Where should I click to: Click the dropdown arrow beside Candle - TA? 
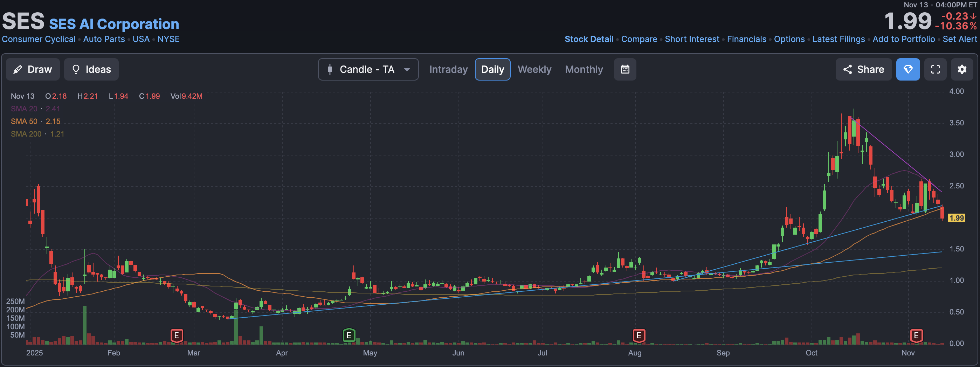(x=407, y=69)
